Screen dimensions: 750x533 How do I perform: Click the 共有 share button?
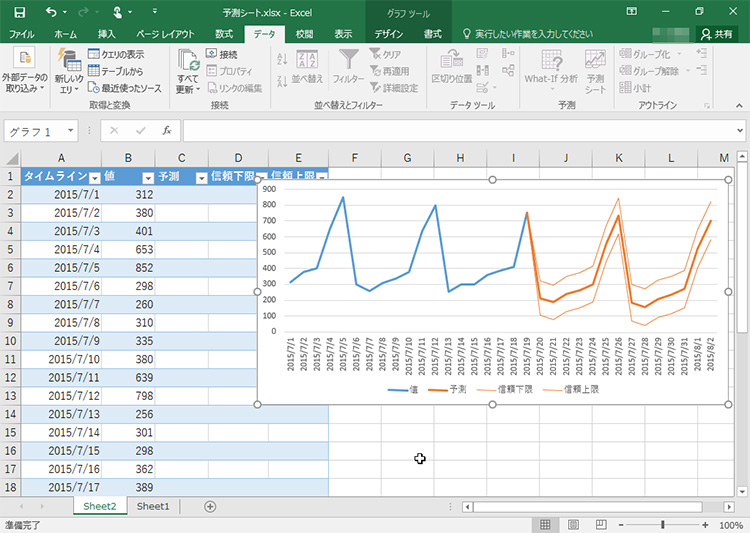pyautogui.click(x=717, y=34)
